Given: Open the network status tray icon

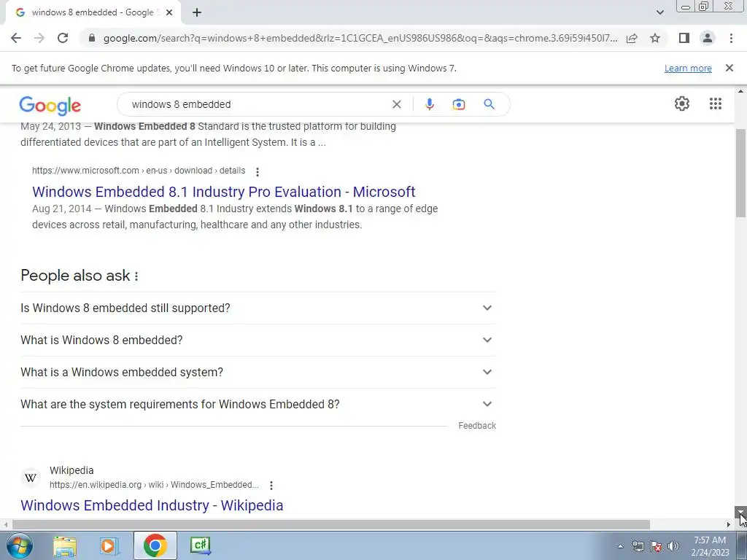Looking at the screenshot, I should click(638, 547).
